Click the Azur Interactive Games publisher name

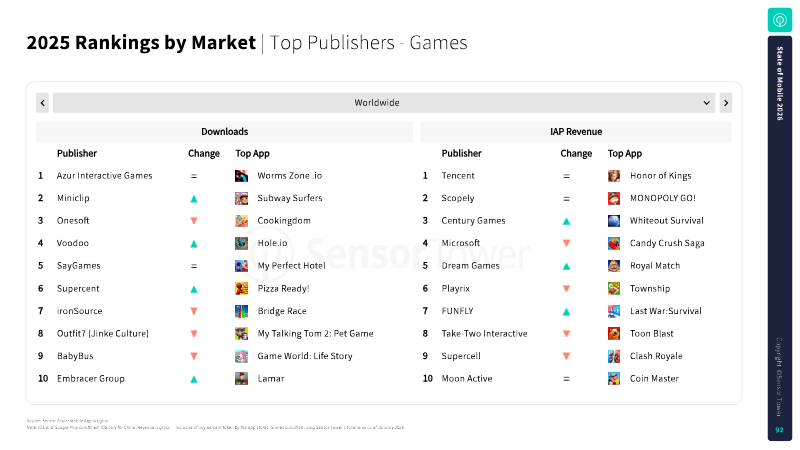(x=105, y=176)
